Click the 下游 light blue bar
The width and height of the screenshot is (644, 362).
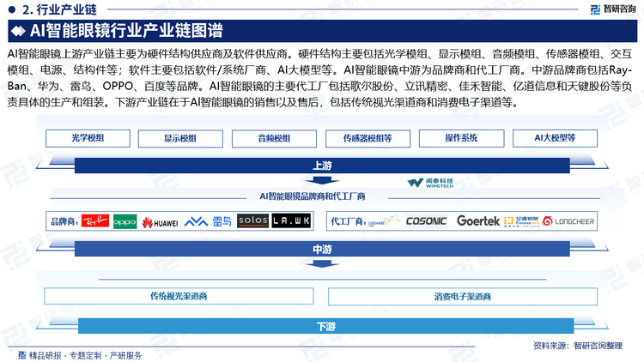pos(325,326)
